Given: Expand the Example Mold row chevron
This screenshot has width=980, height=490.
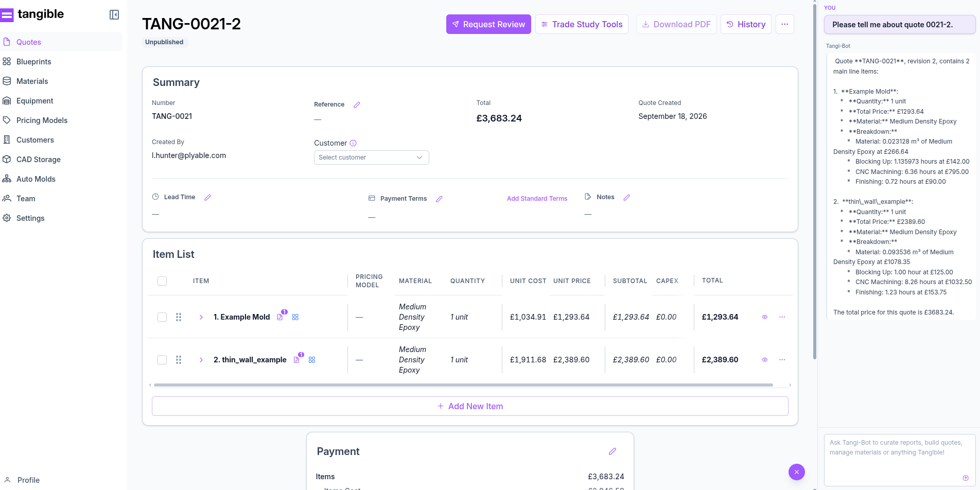Looking at the screenshot, I should click(x=201, y=317).
